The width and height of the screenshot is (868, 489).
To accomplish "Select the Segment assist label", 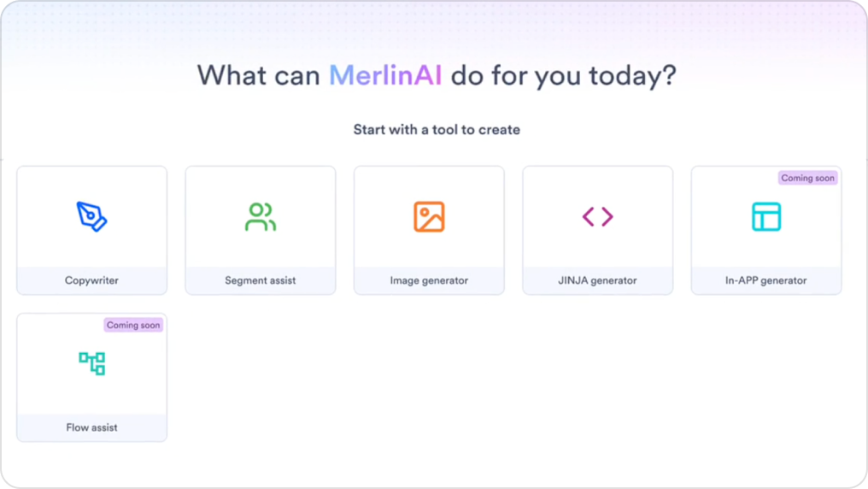I will pos(260,280).
